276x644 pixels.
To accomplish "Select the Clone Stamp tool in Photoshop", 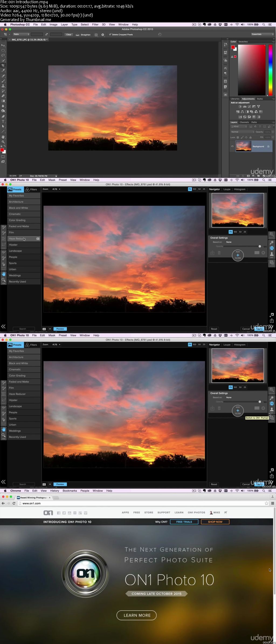I will pos(3,86).
